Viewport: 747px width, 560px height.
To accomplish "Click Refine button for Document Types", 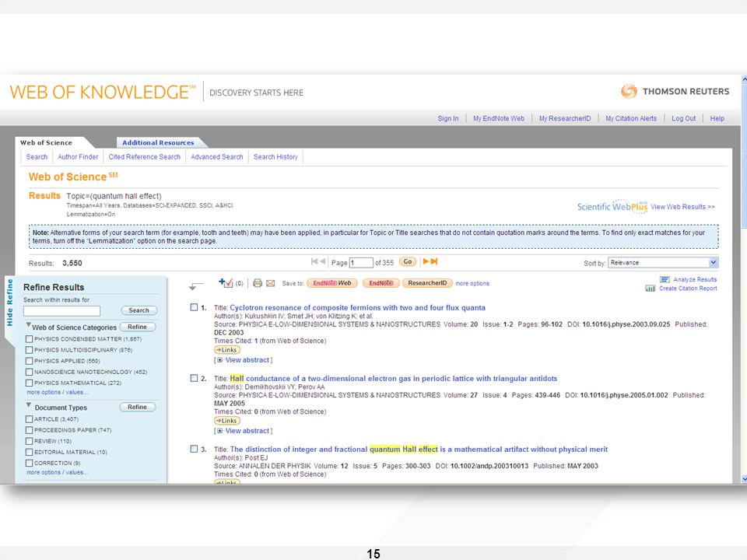I will pyautogui.click(x=137, y=407).
